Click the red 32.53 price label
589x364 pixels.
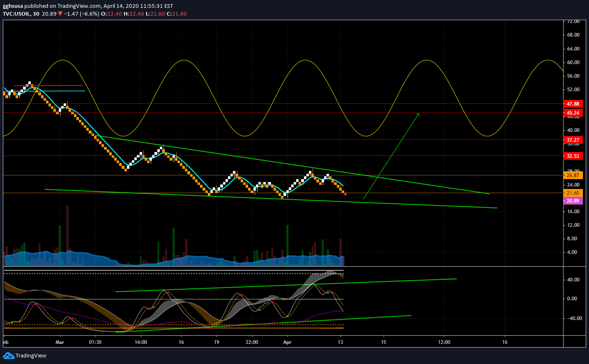coord(573,156)
